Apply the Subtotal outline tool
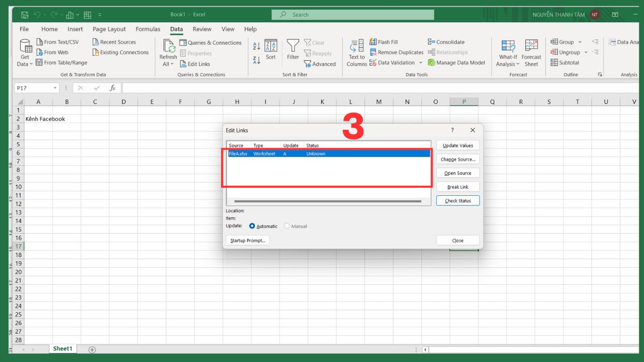 (564, 62)
